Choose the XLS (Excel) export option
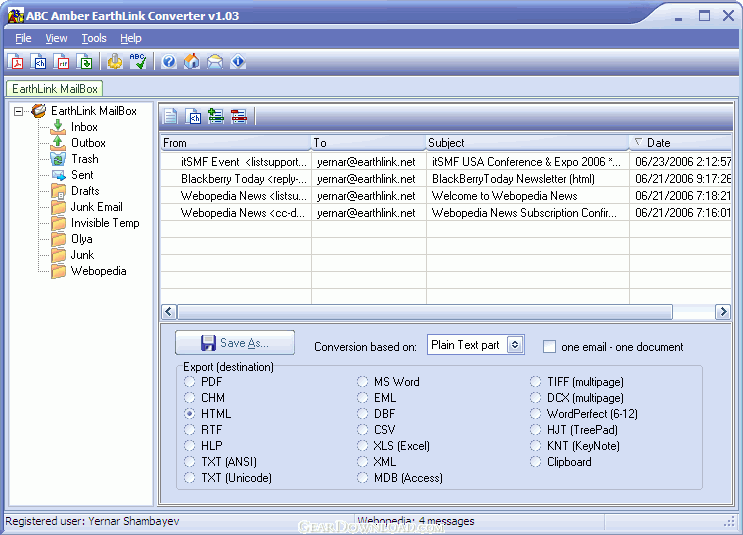Image resolution: width=743 pixels, height=535 pixels. click(x=362, y=446)
